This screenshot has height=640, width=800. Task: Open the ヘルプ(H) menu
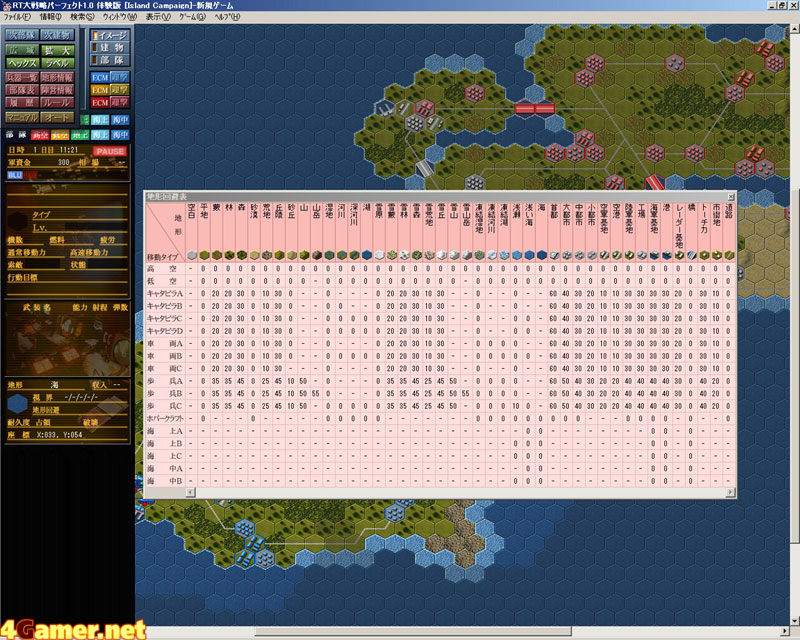[227, 17]
